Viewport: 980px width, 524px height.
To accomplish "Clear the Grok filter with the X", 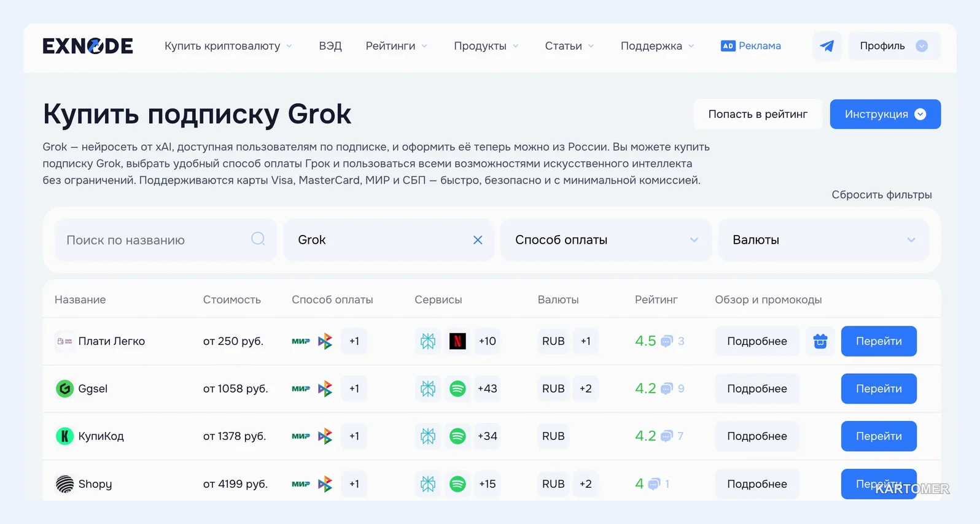I will pos(478,240).
